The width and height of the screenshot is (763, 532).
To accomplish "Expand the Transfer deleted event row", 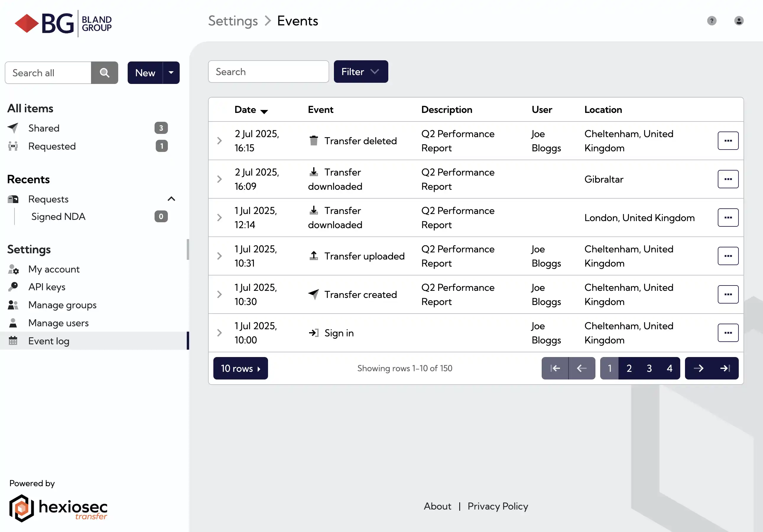I will click(x=219, y=141).
